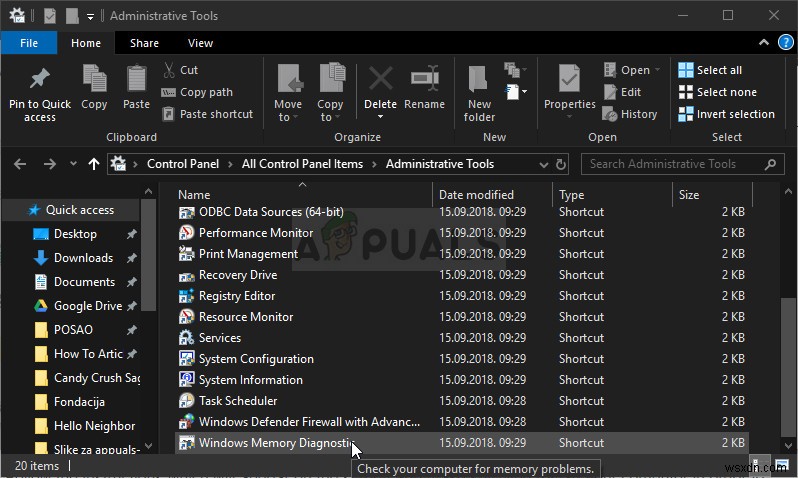798x478 pixels.
Task: Click the Performance Monitor icon
Action: coord(186,233)
